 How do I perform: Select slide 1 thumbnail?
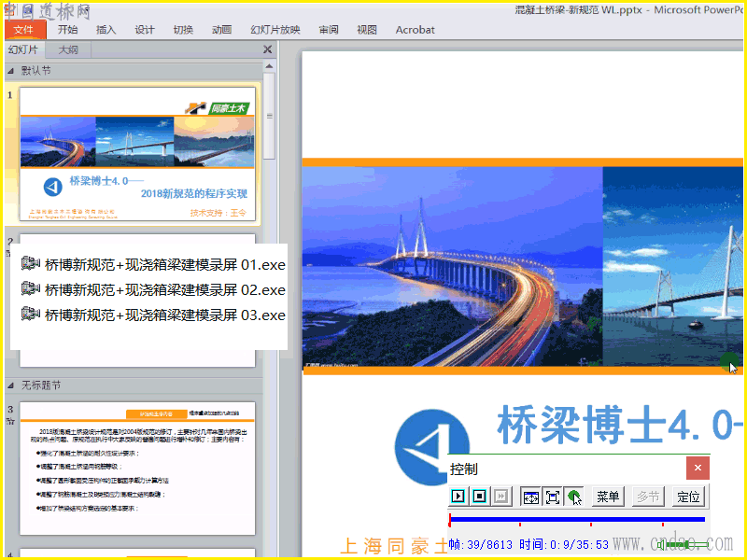click(137, 154)
